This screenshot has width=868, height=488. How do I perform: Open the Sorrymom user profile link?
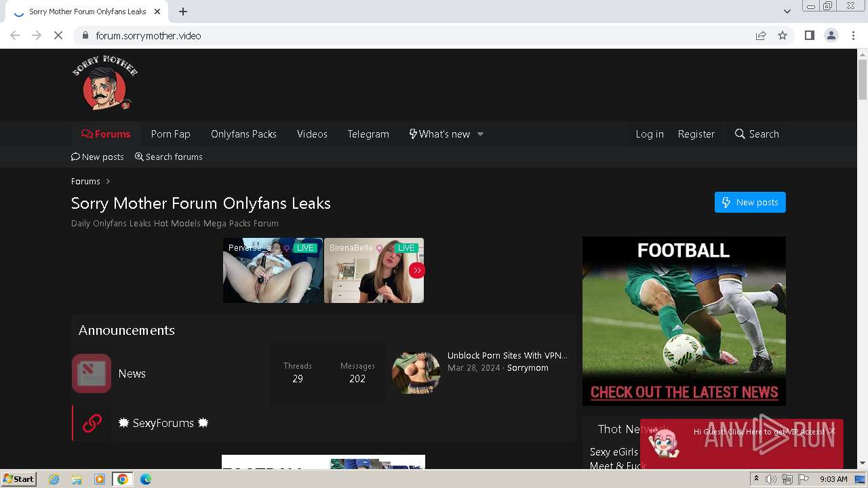[528, 368]
